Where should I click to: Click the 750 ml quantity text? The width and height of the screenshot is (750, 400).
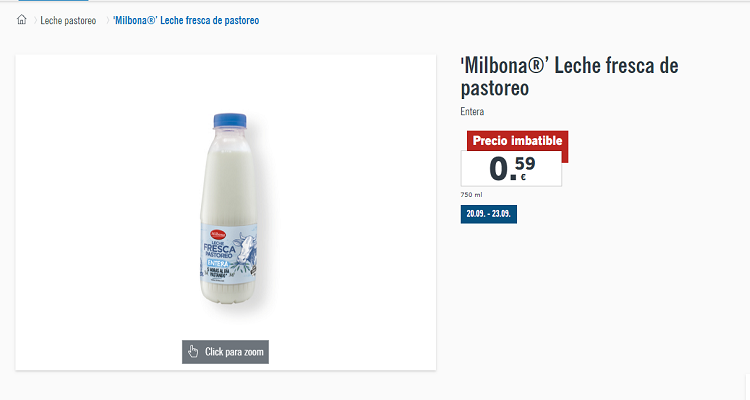pos(471,195)
